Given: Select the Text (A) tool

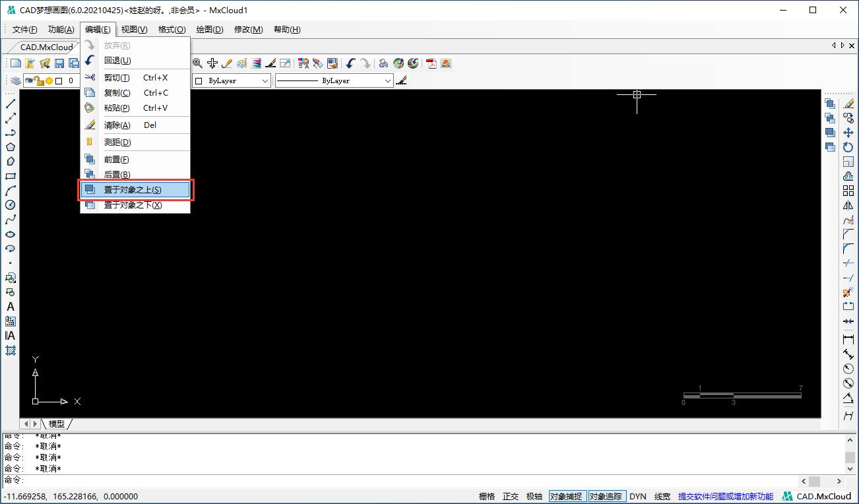Looking at the screenshot, I should point(11,307).
